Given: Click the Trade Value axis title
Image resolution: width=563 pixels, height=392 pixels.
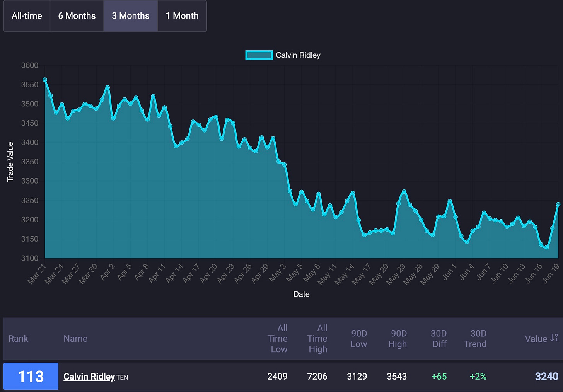Looking at the screenshot, I should point(10,162).
